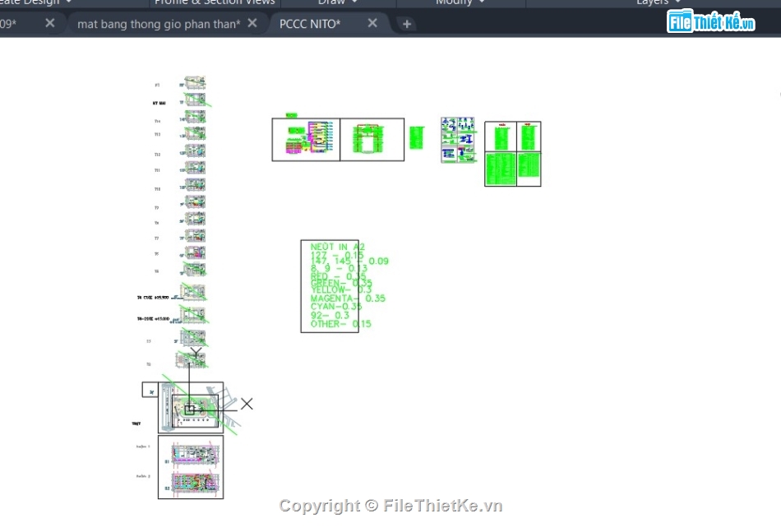Switch to the '09*' drawing tab
Image resolution: width=781 pixels, height=532 pixels.
(x=8, y=24)
